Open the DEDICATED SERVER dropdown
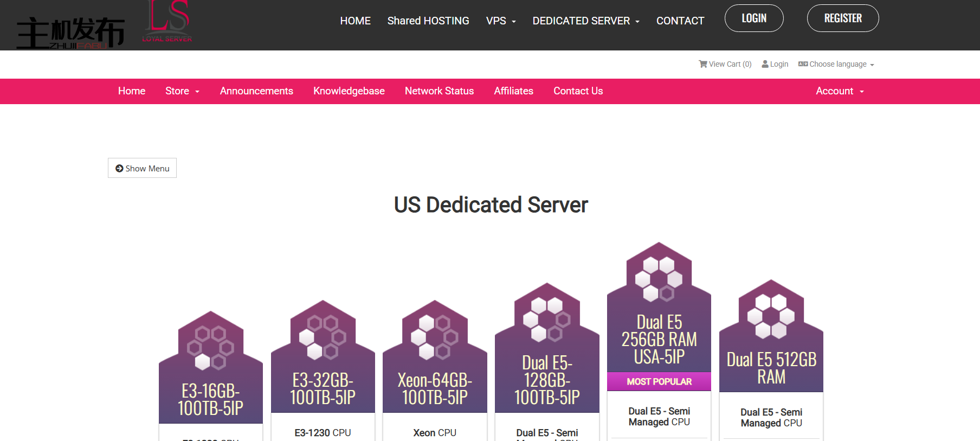This screenshot has height=441, width=980. tap(585, 21)
